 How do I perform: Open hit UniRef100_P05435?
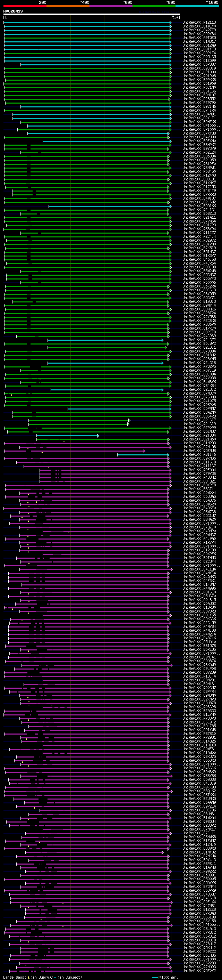click(x=199, y=57)
